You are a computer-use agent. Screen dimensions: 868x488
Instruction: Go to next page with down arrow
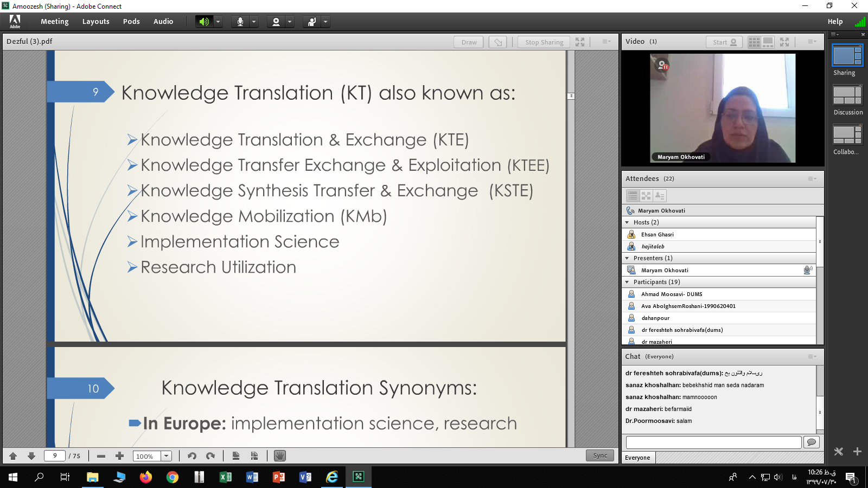click(x=31, y=456)
